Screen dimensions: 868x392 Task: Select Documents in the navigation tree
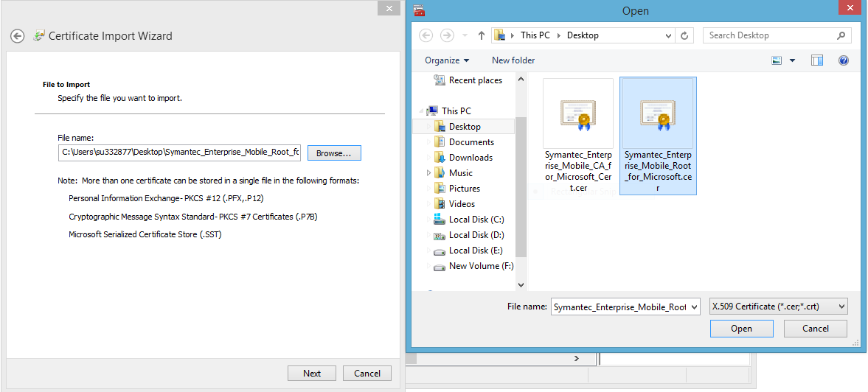click(x=471, y=142)
